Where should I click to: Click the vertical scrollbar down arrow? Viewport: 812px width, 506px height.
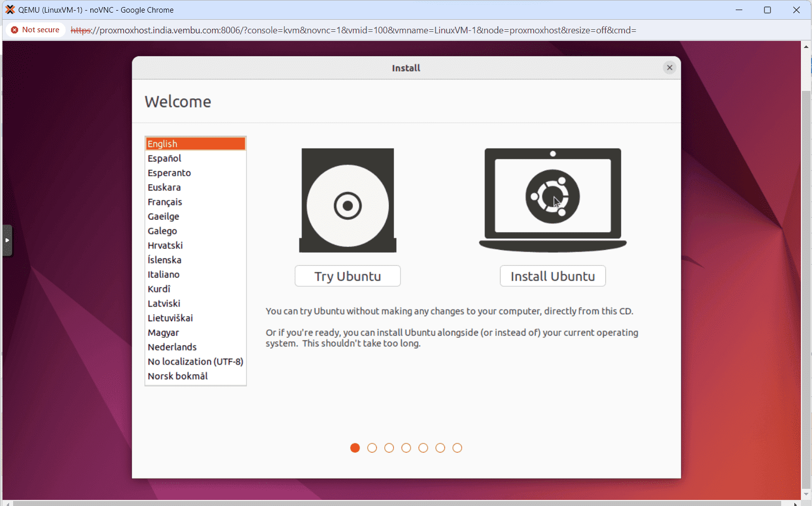[x=806, y=494]
